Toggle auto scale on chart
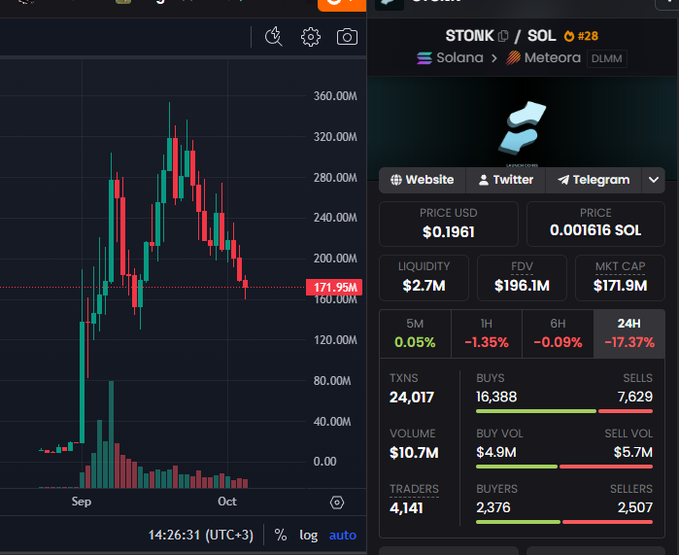Image resolution: width=679 pixels, height=555 pixels. [343, 536]
